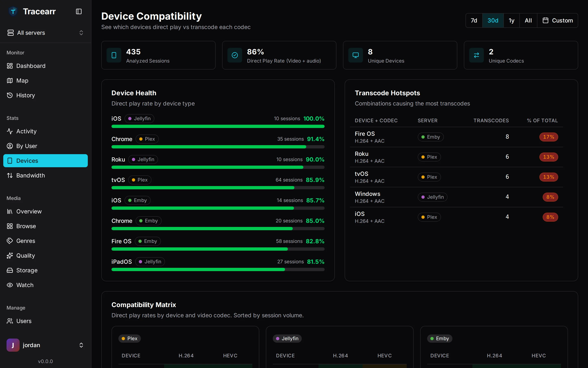This screenshot has height=368, width=588.
Task: Open the Map page
Action: (x=46, y=81)
